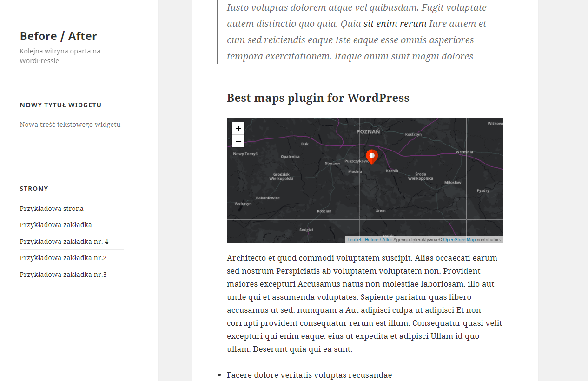Open the OpenStreetMap attribution link
Screen dimensions: 588x381
point(459,240)
